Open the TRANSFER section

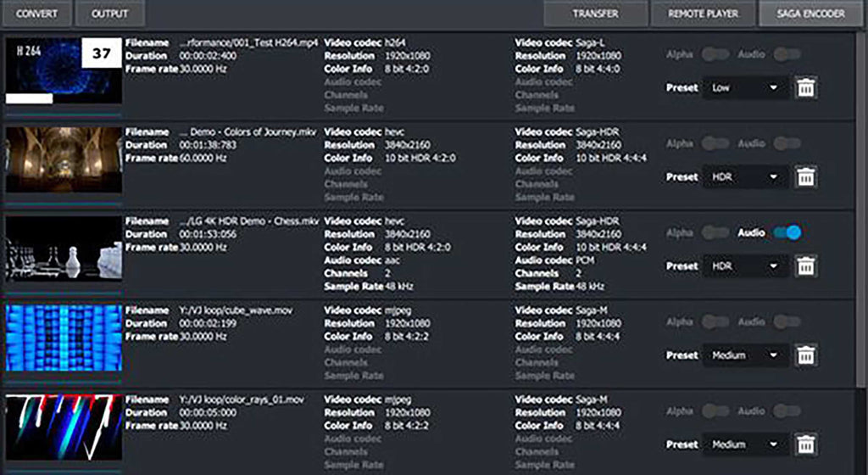click(x=596, y=14)
